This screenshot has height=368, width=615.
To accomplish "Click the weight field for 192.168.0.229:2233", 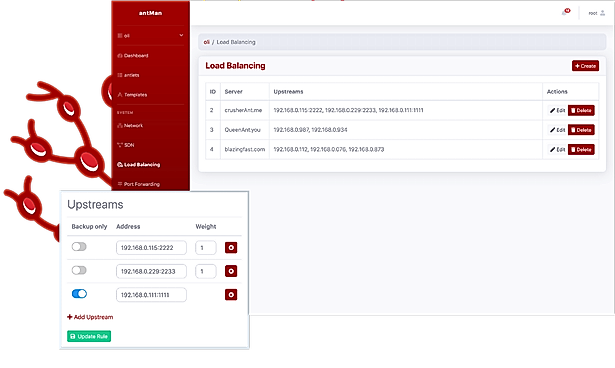I will 206,271.
